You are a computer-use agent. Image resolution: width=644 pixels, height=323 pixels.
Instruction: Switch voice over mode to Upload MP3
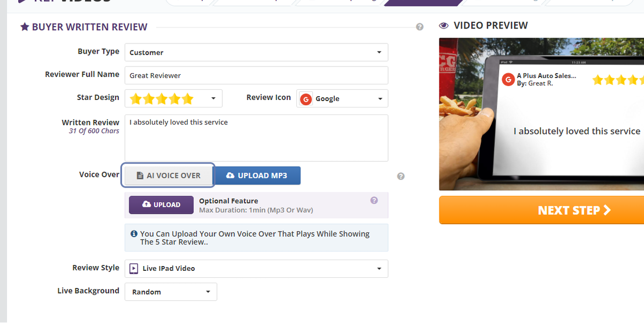tap(257, 175)
